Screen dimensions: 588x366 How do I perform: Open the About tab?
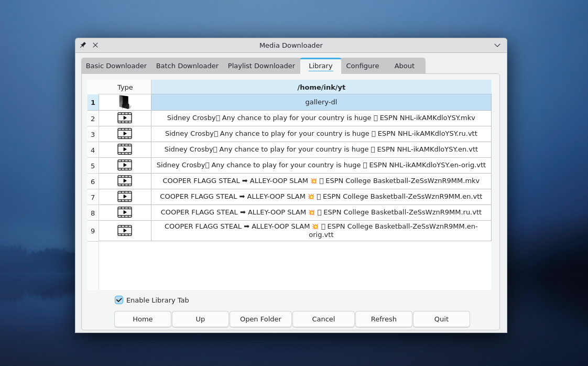pyautogui.click(x=405, y=66)
